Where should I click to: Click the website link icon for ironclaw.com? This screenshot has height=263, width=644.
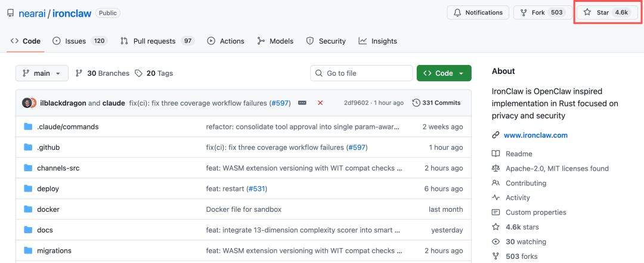(x=496, y=135)
